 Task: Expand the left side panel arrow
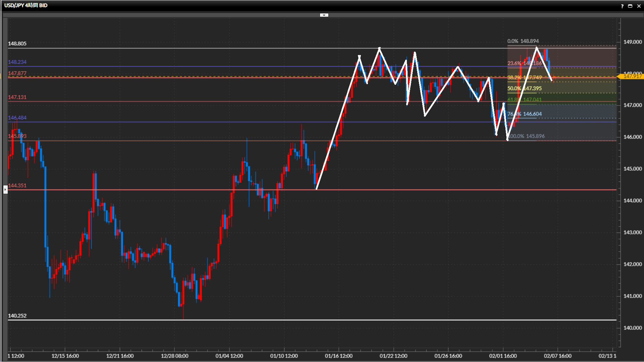5,190
